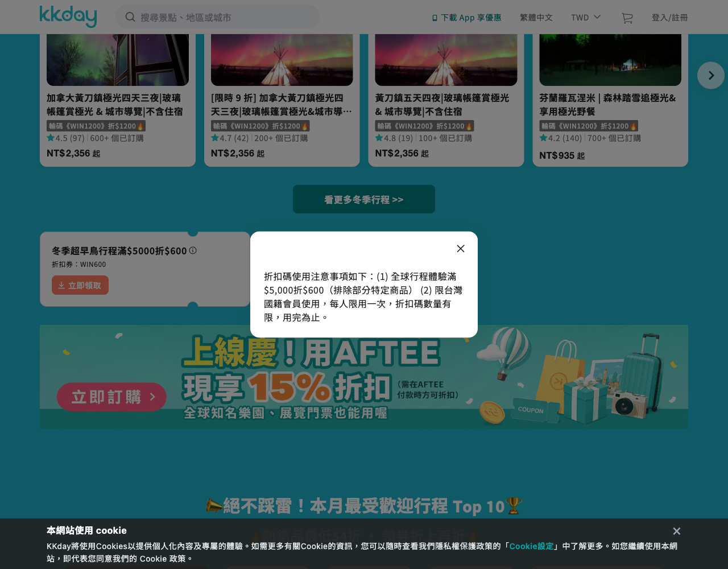Image resolution: width=728 pixels, height=569 pixels.
Task: Open the download App offer link
Action: click(466, 18)
